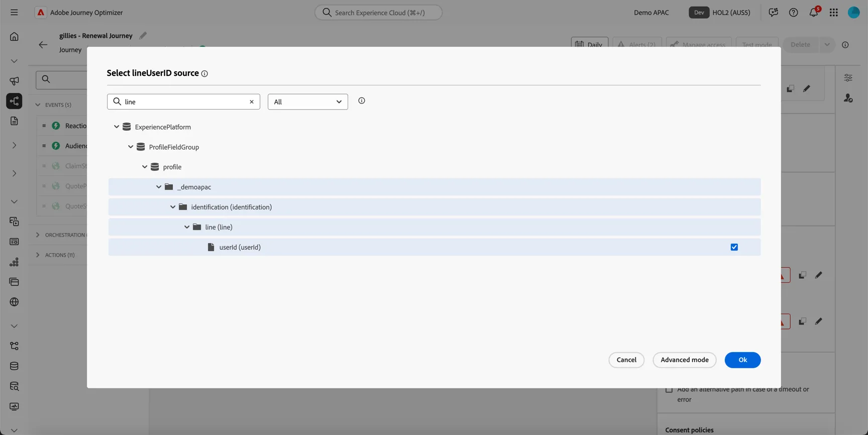Screen dimensions: 868x435
Task: Open the Home icon in left sidebar
Action: tap(14, 36)
